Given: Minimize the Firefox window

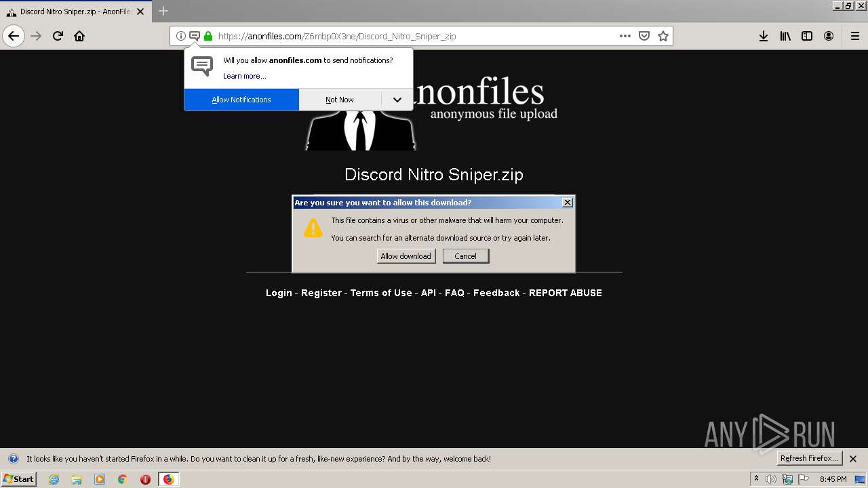Looking at the screenshot, I should click(837, 5).
